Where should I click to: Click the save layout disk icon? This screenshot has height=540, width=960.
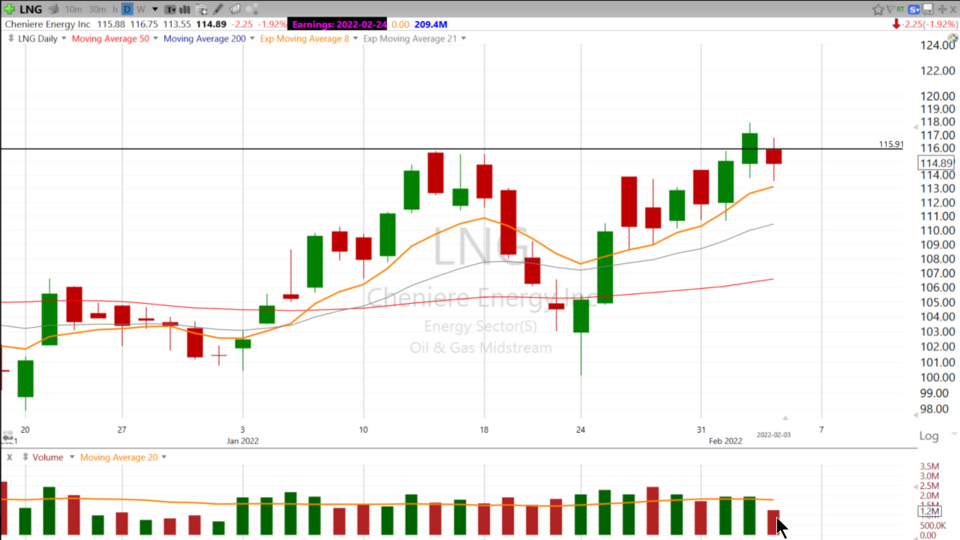pos(928,9)
